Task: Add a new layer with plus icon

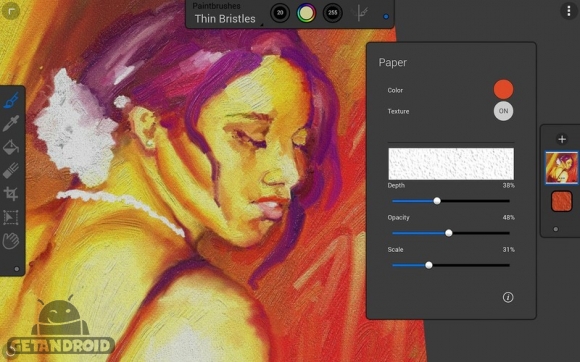Action: 562,139
